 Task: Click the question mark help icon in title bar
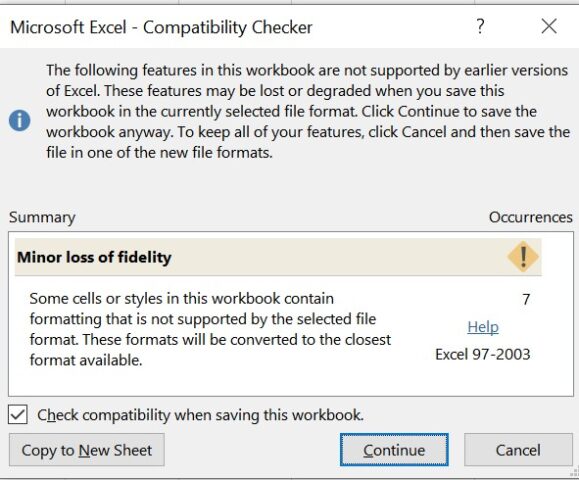[480, 27]
